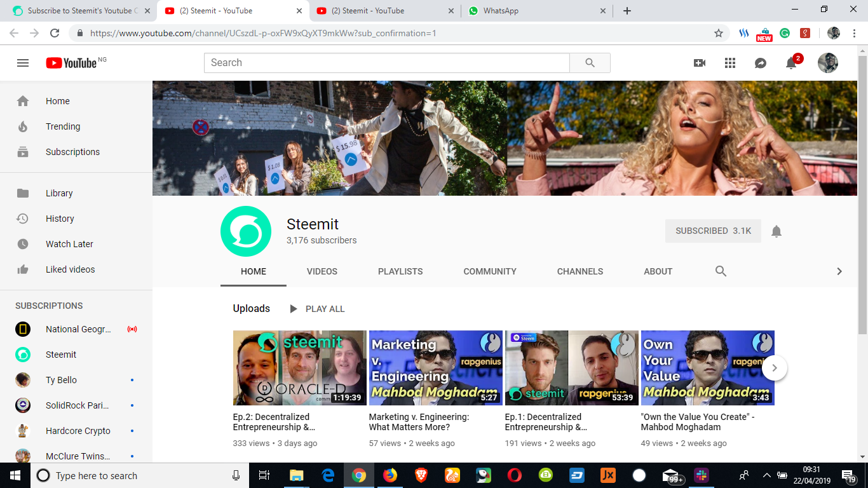The width and height of the screenshot is (868, 488).
Task: Reload the page
Action: coord(55,33)
